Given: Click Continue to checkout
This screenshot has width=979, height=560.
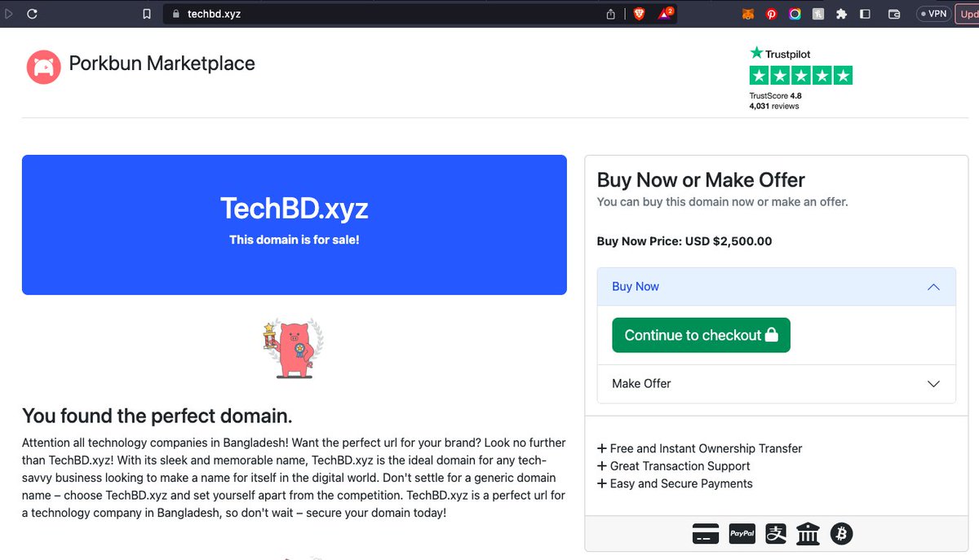Looking at the screenshot, I should pyautogui.click(x=701, y=335).
